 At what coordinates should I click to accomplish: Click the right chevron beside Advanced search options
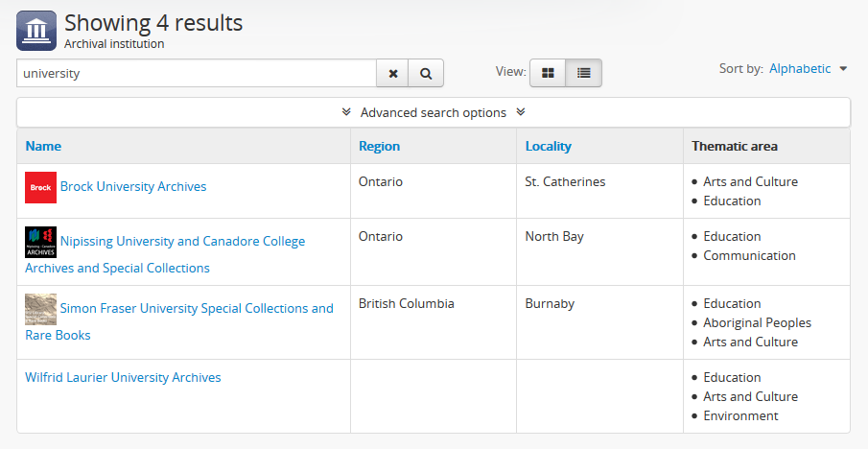point(521,112)
